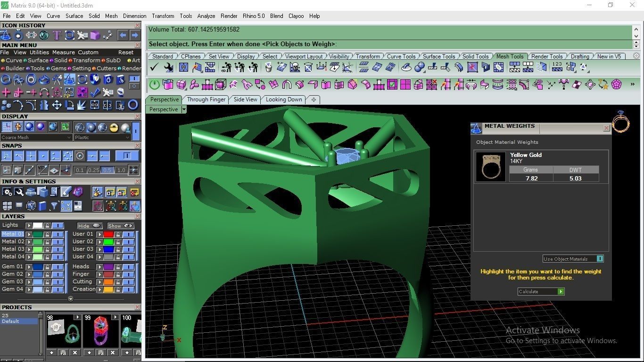Viewport: 644px width, 362px height.
Task: Open the Perspective viewport dropdown arrow
Action: (x=184, y=109)
